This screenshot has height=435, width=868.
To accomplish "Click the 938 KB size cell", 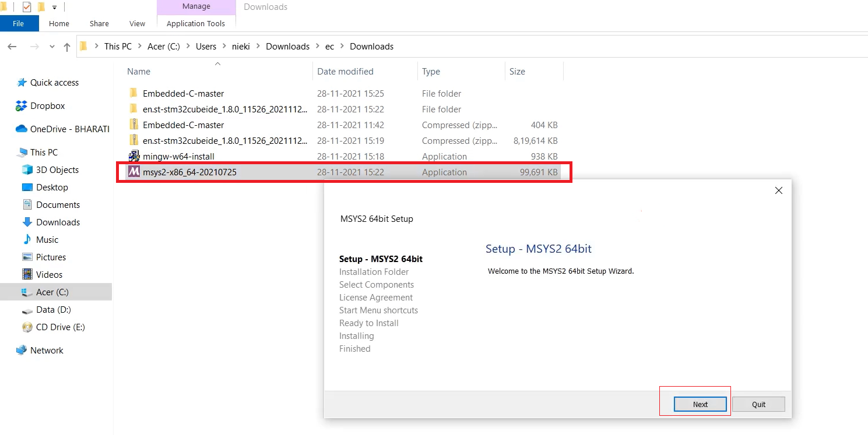I will click(544, 156).
